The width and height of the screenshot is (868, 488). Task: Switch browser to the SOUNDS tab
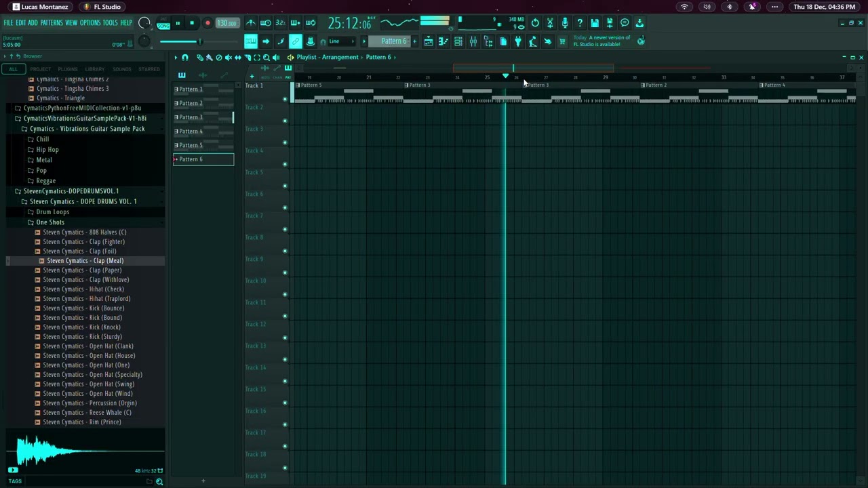[x=122, y=69]
